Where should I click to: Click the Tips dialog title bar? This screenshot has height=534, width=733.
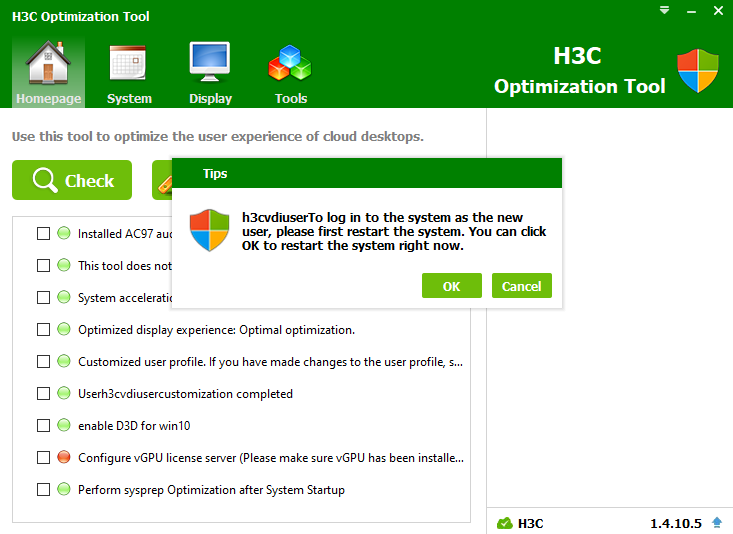(x=367, y=173)
